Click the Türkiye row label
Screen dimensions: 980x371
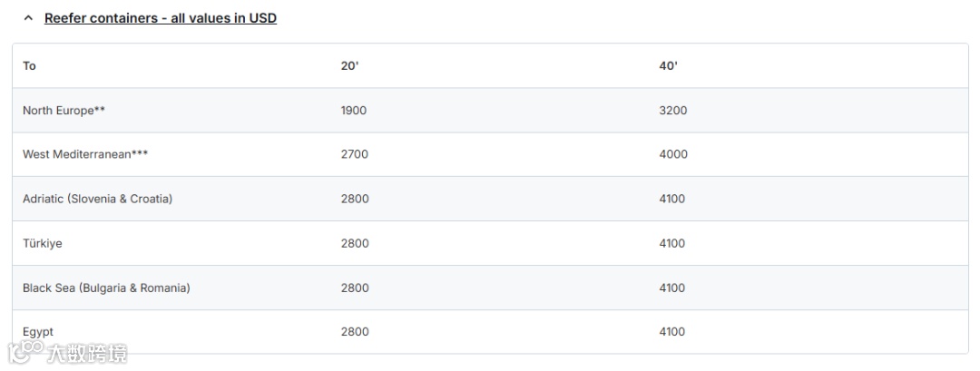click(43, 244)
